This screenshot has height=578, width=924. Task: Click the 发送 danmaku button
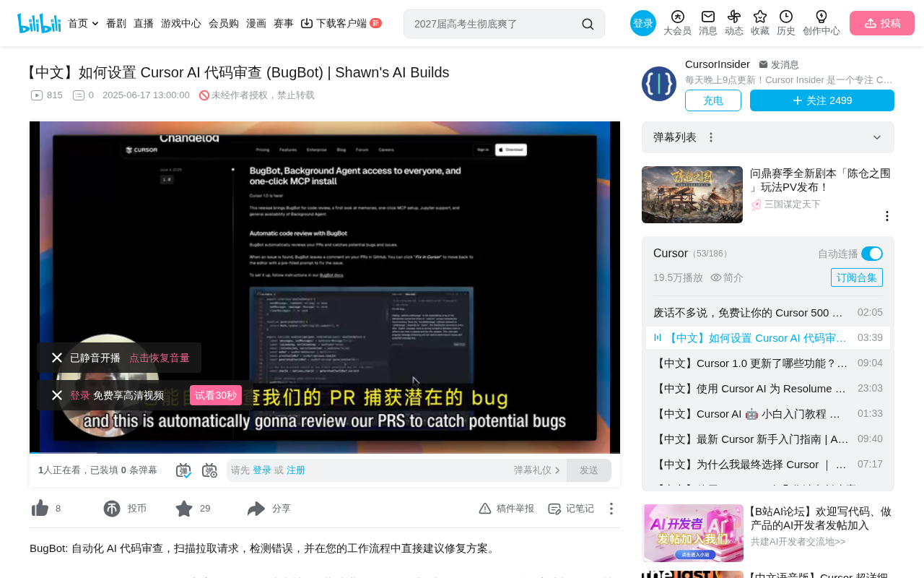(589, 470)
